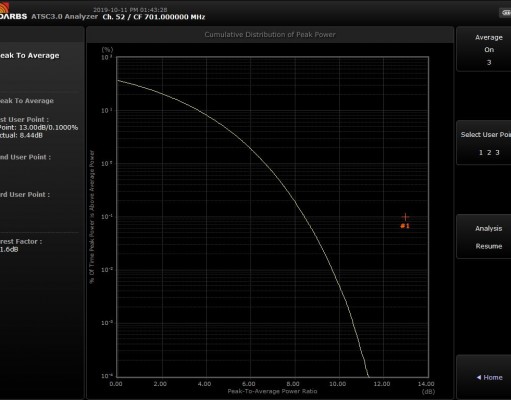Click the average count value 3
The width and height of the screenshot is (511, 400).
(489, 62)
